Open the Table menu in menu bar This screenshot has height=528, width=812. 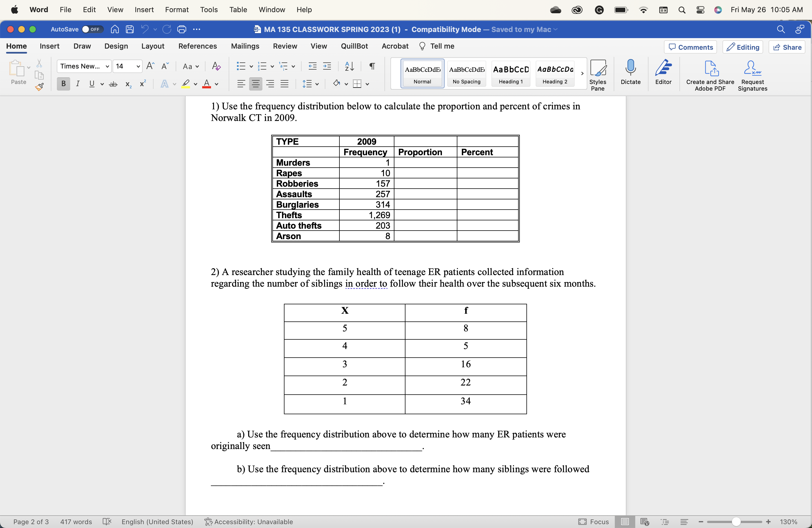pyautogui.click(x=238, y=10)
